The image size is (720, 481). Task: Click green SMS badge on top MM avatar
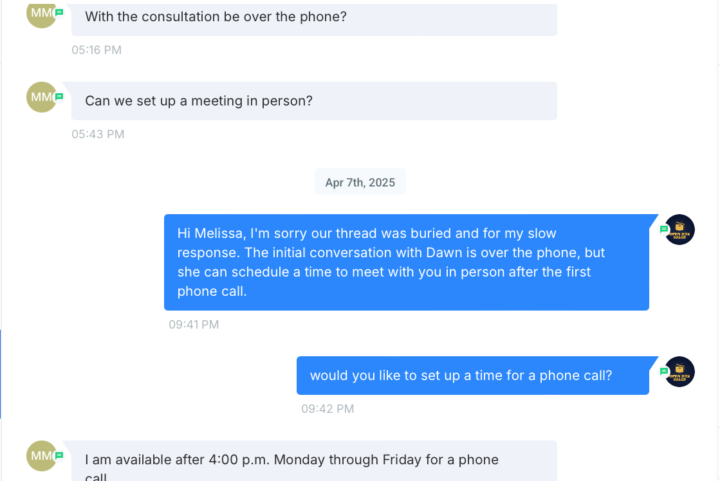(59, 12)
